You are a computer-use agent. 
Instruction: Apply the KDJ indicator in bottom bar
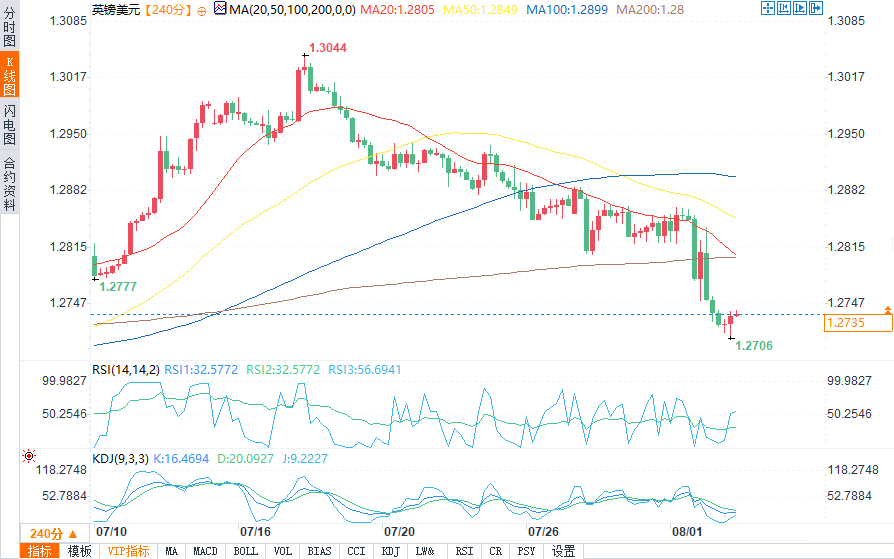tap(391, 551)
